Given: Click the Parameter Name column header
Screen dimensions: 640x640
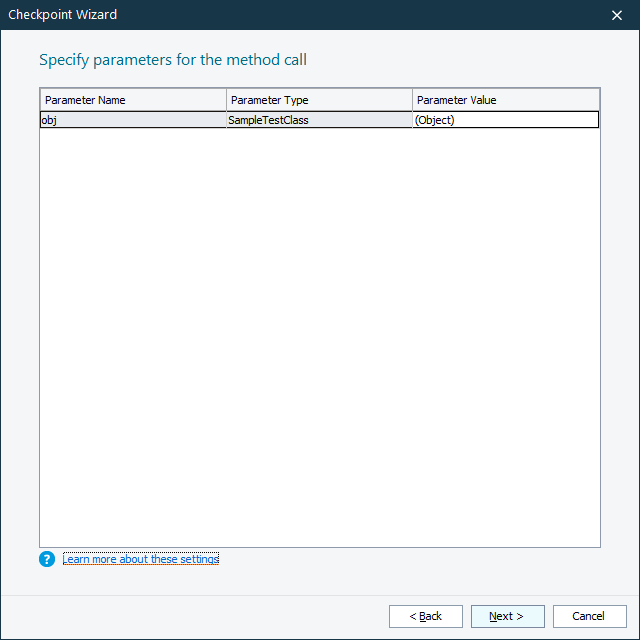Looking at the screenshot, I should pos(132,100).
